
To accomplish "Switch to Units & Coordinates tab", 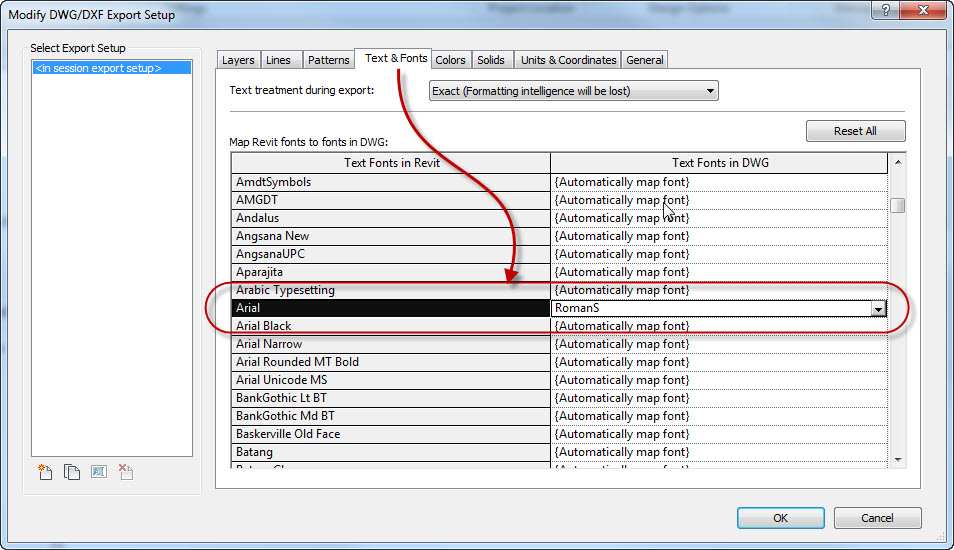I will [568, 60].
